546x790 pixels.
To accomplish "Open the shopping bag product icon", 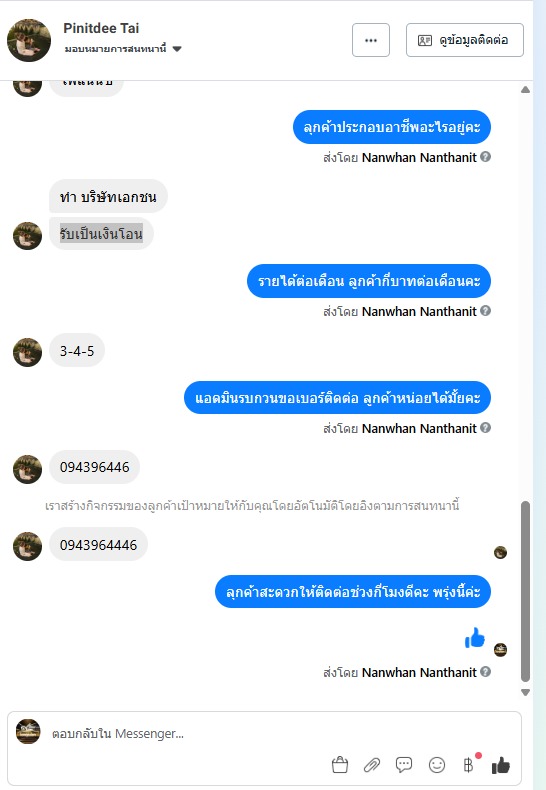I will (340, 765).
